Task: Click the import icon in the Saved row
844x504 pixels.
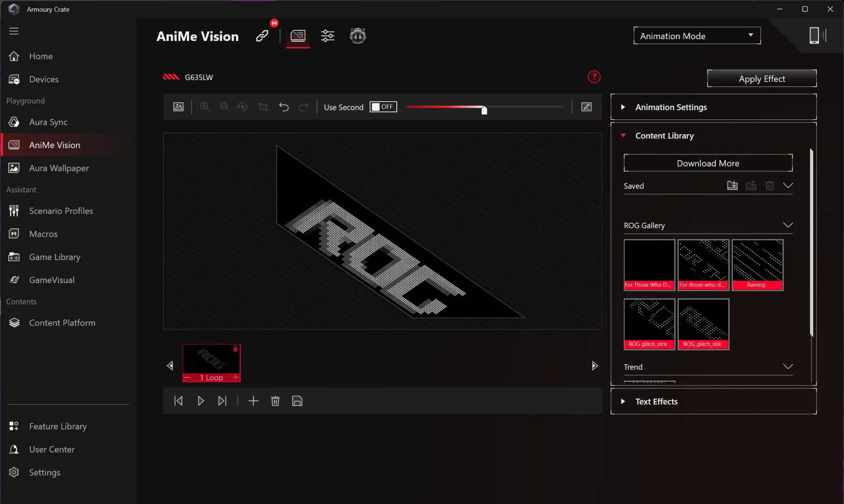Action: tap(732, 185)
